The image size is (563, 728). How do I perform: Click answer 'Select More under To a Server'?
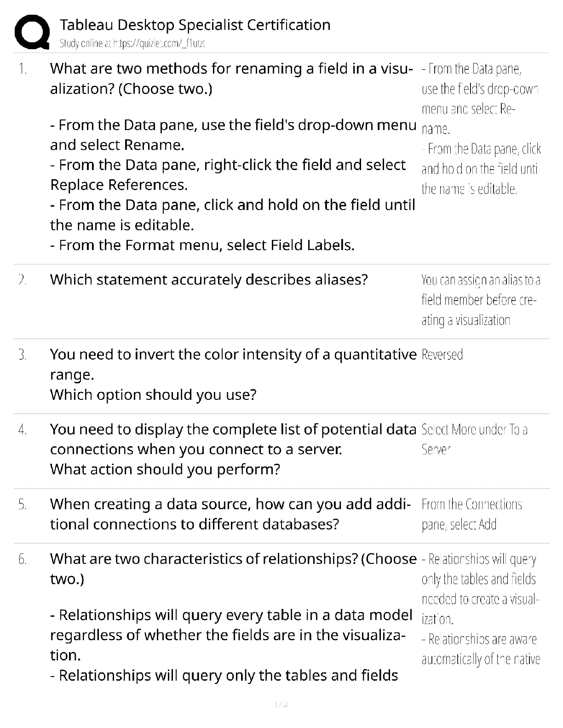tap(474, 439)
